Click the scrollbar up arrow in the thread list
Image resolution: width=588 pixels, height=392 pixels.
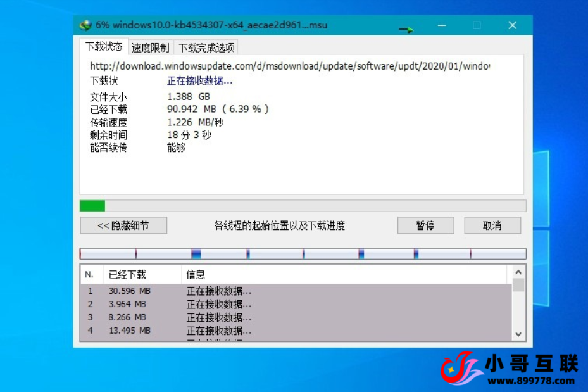[517, 272]
